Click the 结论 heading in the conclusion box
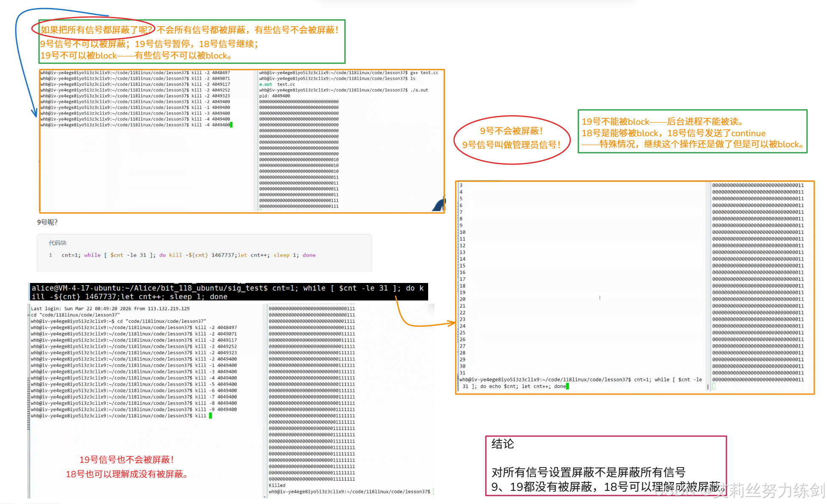827x504 pixels. 502,444
